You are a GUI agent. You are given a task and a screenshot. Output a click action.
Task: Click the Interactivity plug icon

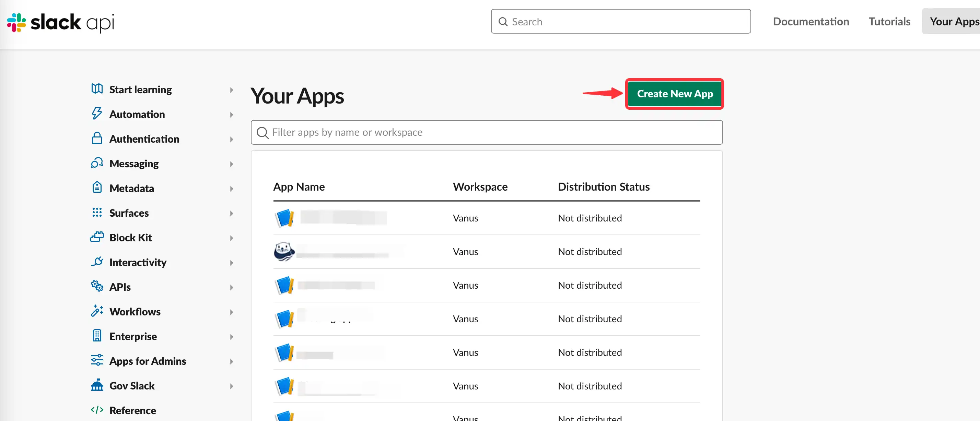coord(97,262)
